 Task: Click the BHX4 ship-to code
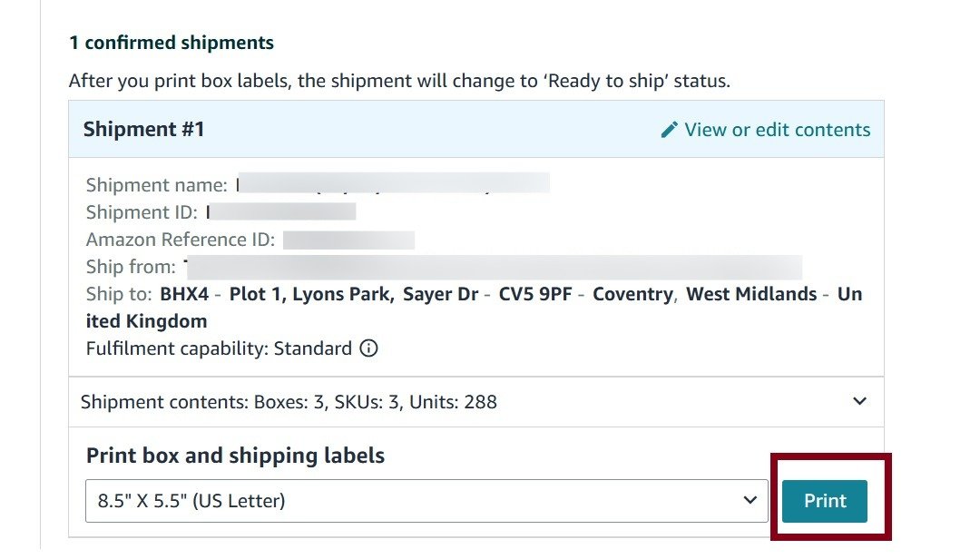(x=184, y=294)
